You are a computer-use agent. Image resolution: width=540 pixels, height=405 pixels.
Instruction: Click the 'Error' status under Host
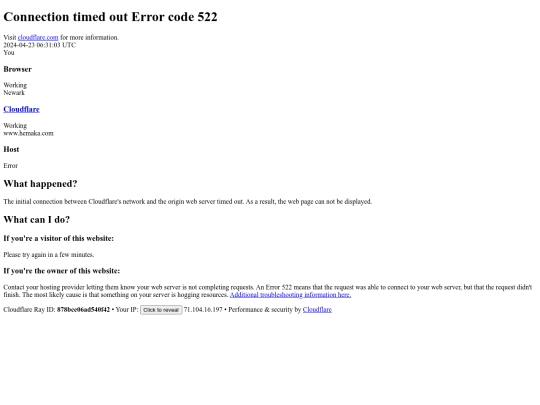11,166
